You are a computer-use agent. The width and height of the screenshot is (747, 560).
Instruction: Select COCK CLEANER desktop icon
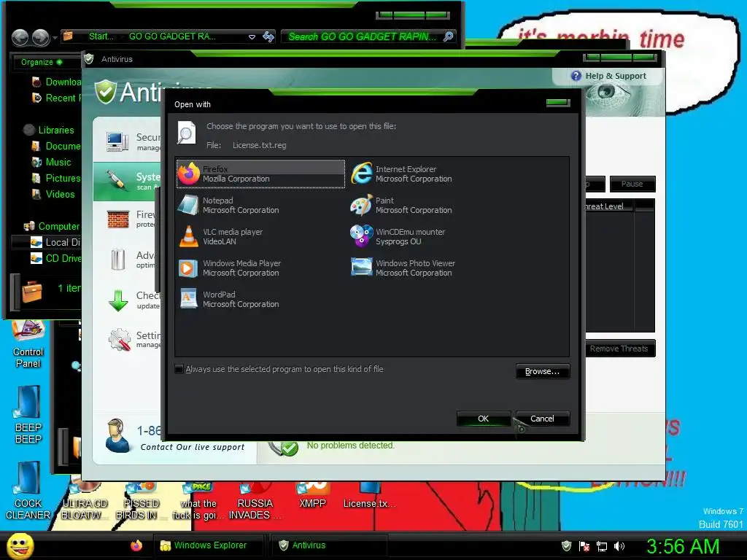pos(28,491)
